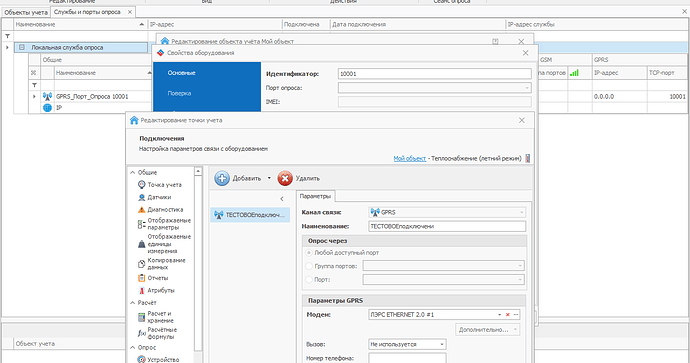Open Поверка page in equipment properties
Viewport: 690px width, 363px height.
(180, 93)
